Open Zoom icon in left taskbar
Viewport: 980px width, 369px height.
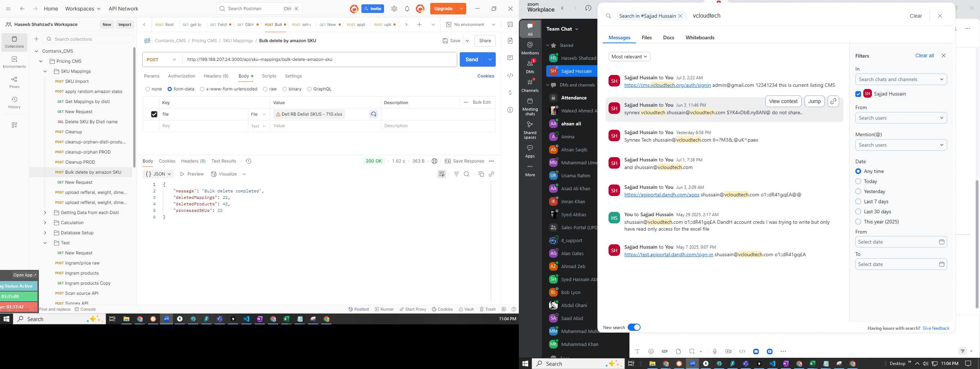coord(166,319)
